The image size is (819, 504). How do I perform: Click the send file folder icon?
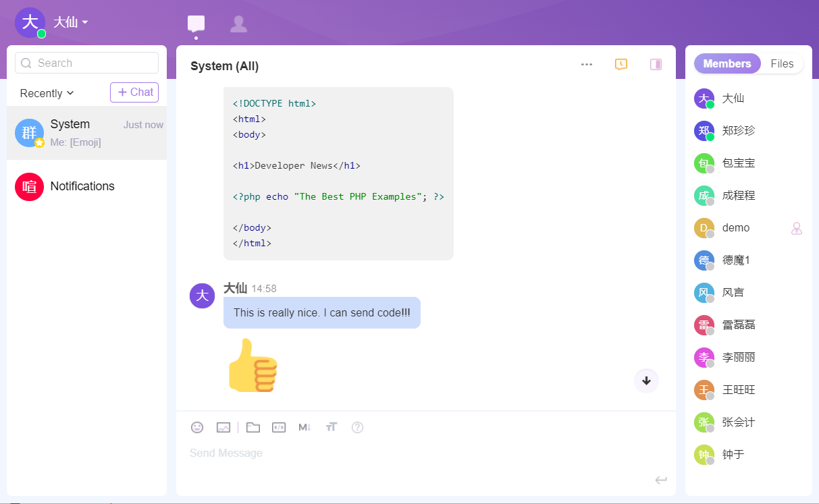[253, 427]
